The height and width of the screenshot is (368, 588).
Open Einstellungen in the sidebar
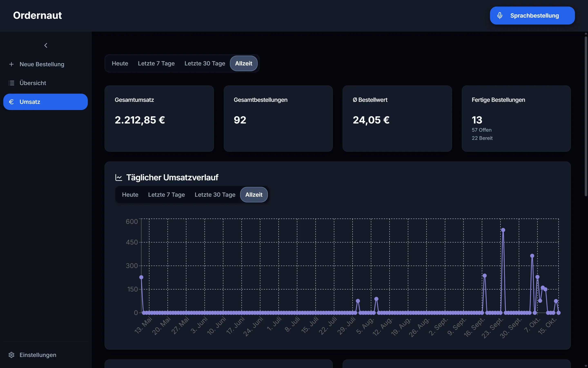[46, 355]
